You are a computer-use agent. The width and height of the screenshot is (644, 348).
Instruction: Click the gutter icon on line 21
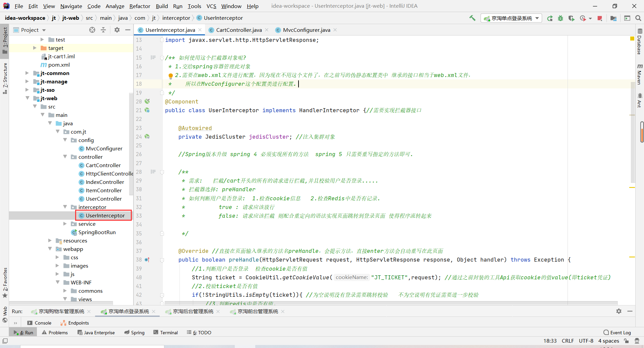pyautogui.click(x=147, y=110)
